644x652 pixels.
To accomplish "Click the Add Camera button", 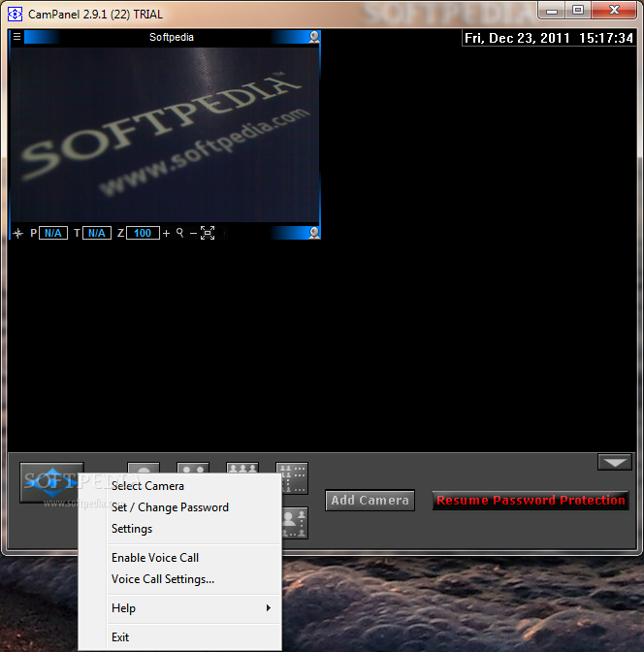I will click(370, 501).
